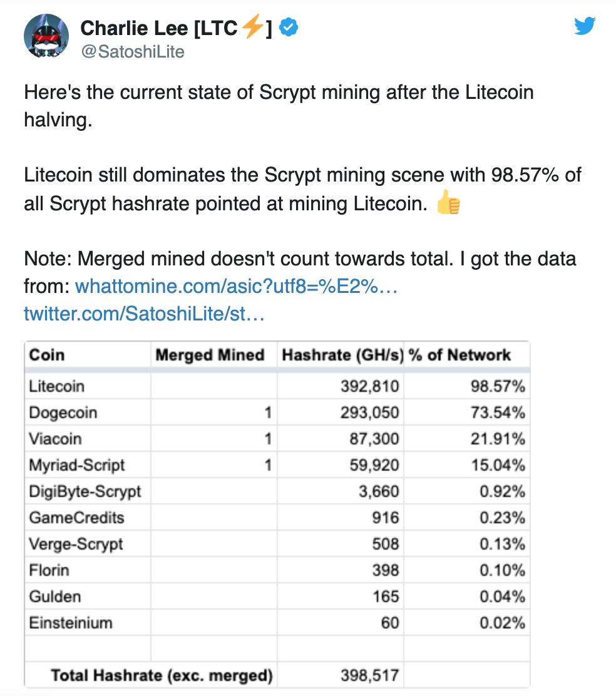
Task: Select the Dogecoin coin cell
Action: (x=63, y=412)
